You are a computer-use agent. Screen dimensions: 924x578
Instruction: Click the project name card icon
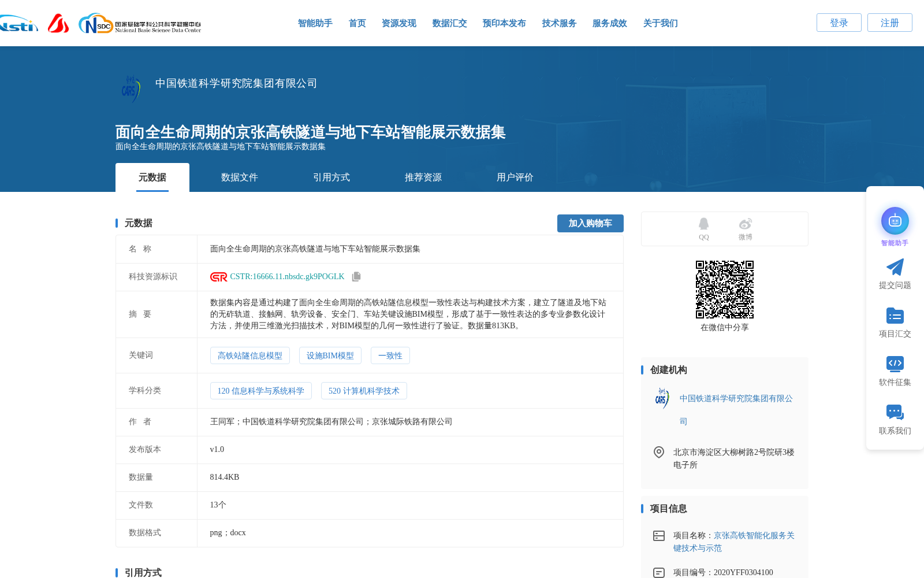coord(658,536)
